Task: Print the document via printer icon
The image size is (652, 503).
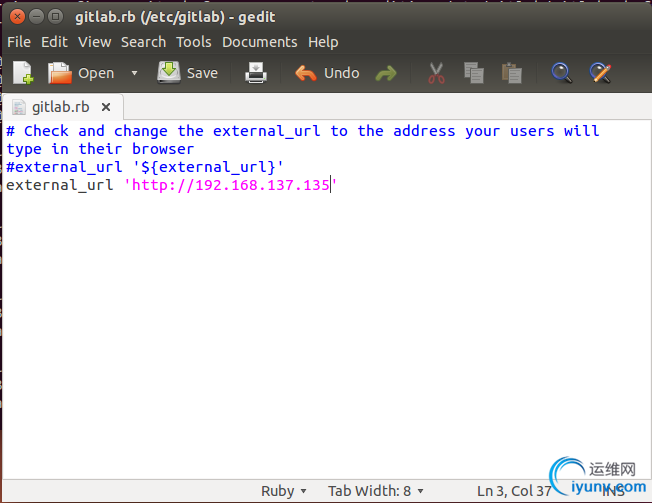Action: [x=256, y=73]
